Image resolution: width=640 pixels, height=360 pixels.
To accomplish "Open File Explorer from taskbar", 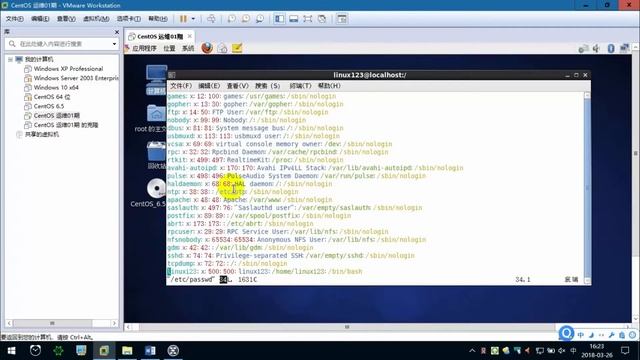I will tap(127, 351).
